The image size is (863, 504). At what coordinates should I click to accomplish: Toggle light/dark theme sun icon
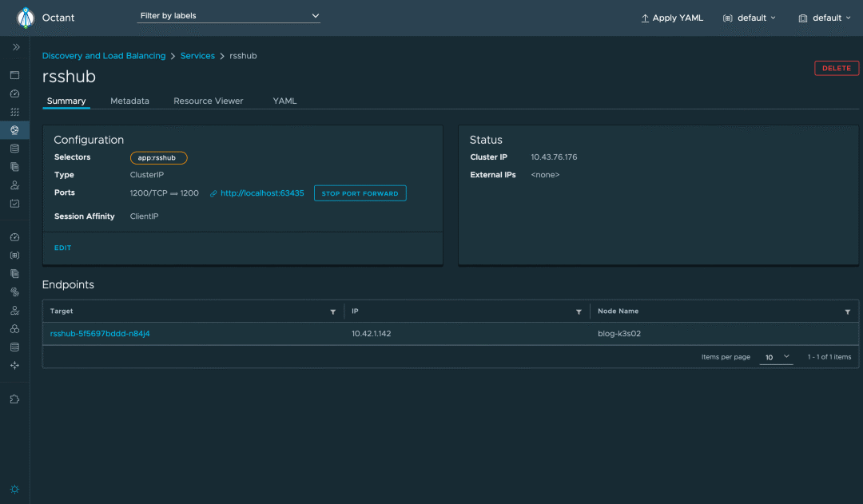tap(15, 489)
